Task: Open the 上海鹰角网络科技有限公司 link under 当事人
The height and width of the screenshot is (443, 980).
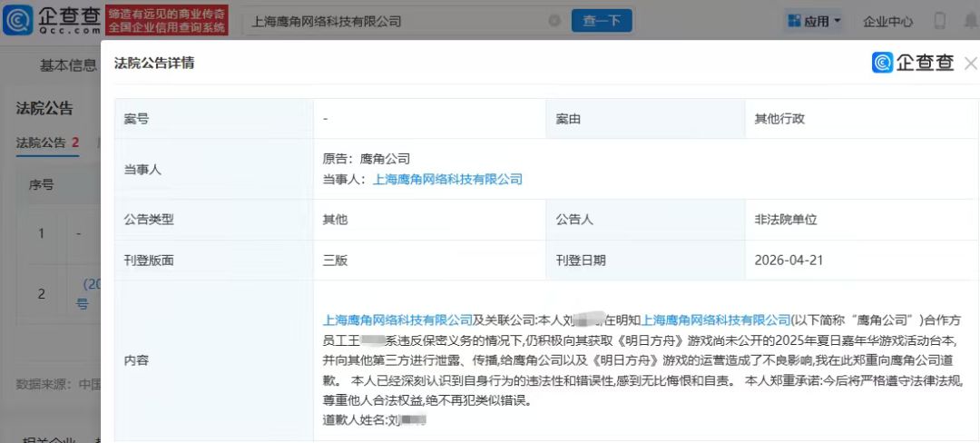Action: pos(446,180)
